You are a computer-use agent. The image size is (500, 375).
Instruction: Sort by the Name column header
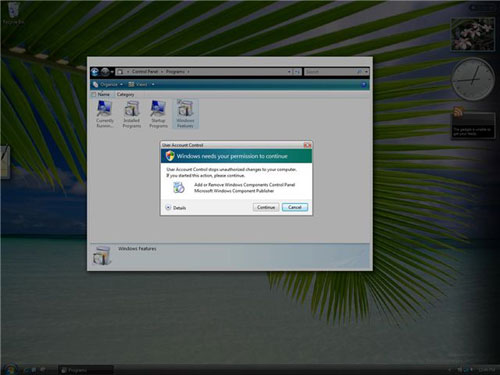[104, 95]
